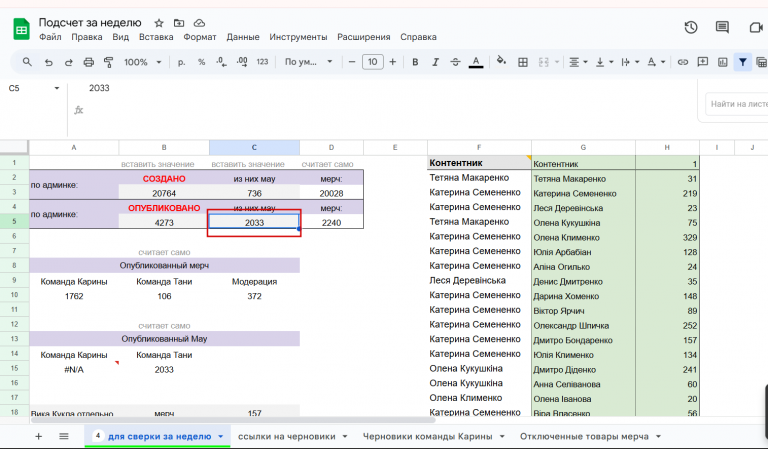Screen dimensions: 768x449
Task: Click the font size field
Action: point(373,62)
